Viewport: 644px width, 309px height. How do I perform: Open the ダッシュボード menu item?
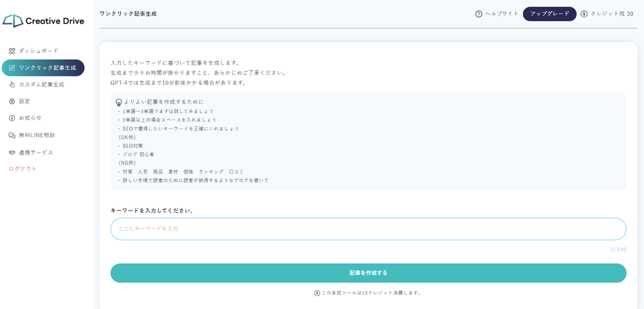pyautogui.click(x=36, y=51)
